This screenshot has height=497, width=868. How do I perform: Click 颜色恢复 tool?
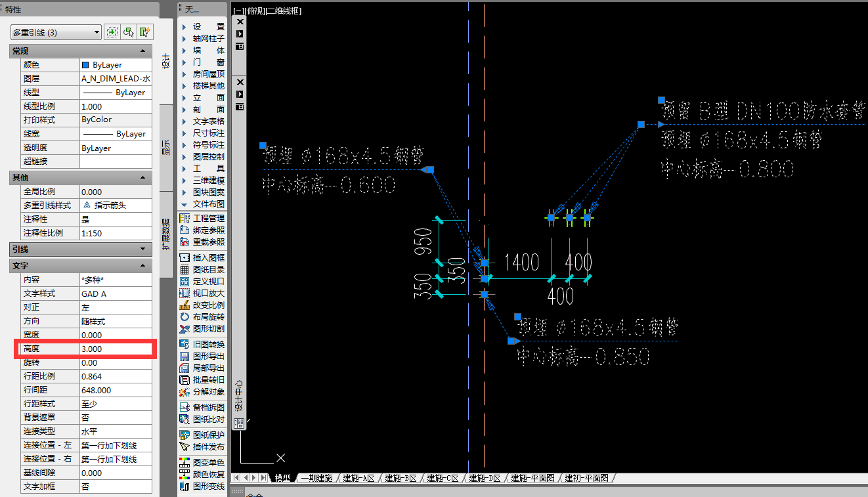click(202, 474)
